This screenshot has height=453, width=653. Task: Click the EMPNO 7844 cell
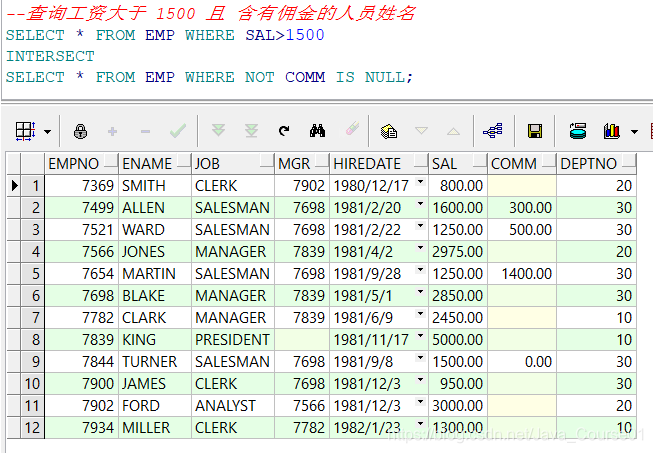82,362
